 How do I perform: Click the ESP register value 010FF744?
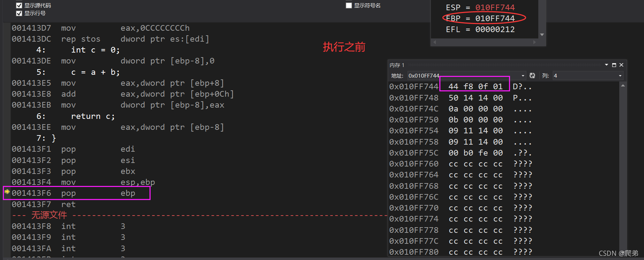(495, 7)
